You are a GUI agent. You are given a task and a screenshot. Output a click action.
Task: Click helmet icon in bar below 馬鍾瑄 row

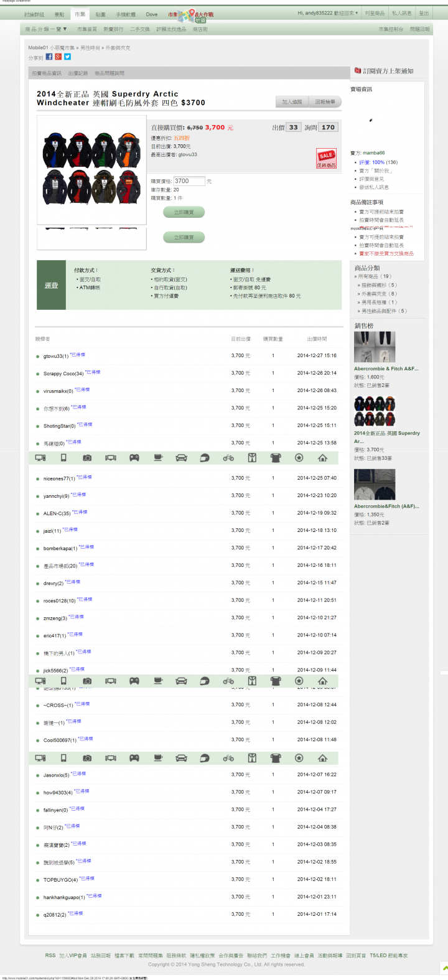(205, 458)
